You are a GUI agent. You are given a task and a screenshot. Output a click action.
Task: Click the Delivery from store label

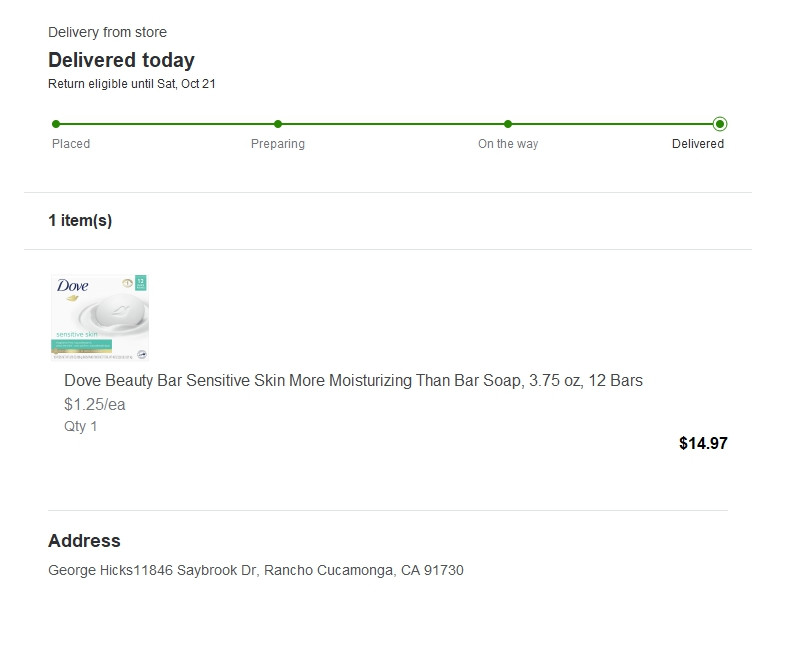pos(107,33)
